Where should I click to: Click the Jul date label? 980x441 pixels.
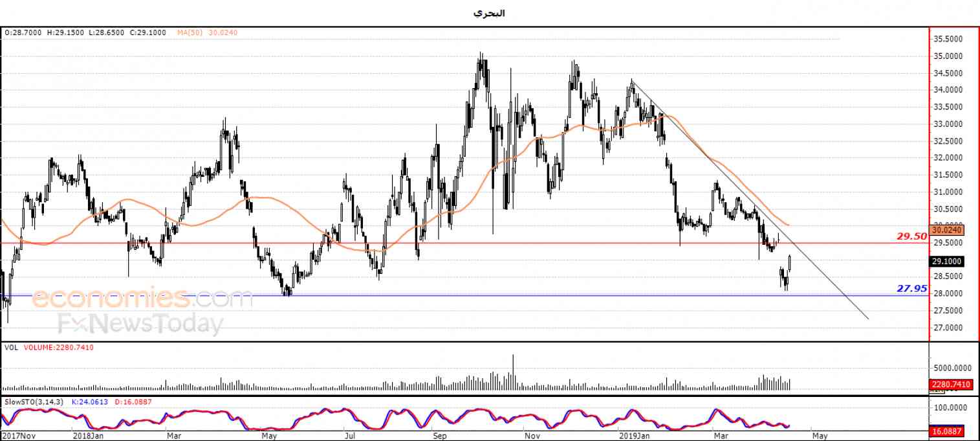pos(349,436)
